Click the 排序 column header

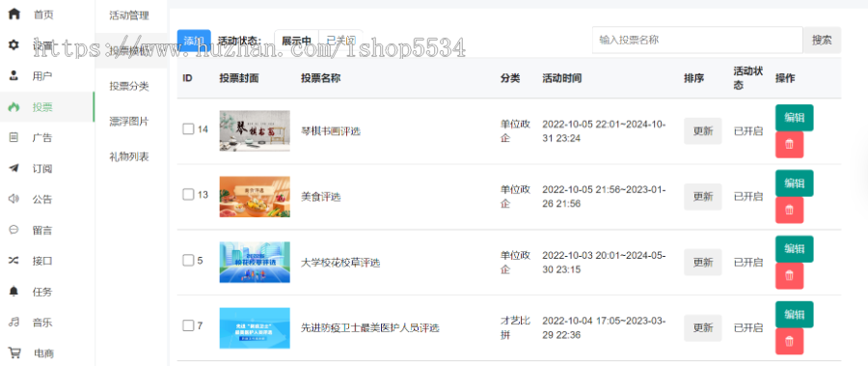pos(694,78)
